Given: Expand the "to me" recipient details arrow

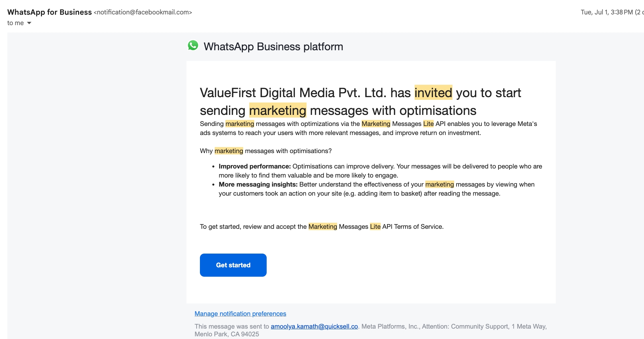Looking at the screenshot, I should click(x=29, y=23).
